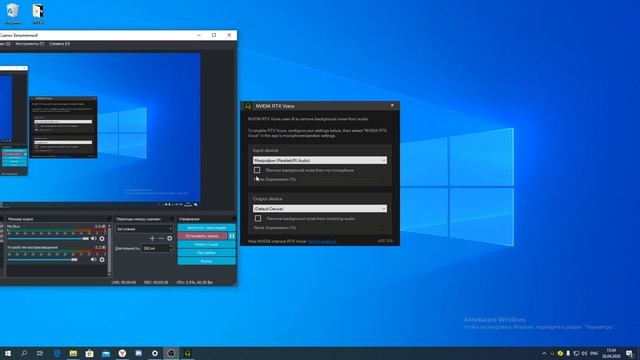Enable remove background noise from my microphone
The height and width of the screenshot is (360, 640).
257,170
